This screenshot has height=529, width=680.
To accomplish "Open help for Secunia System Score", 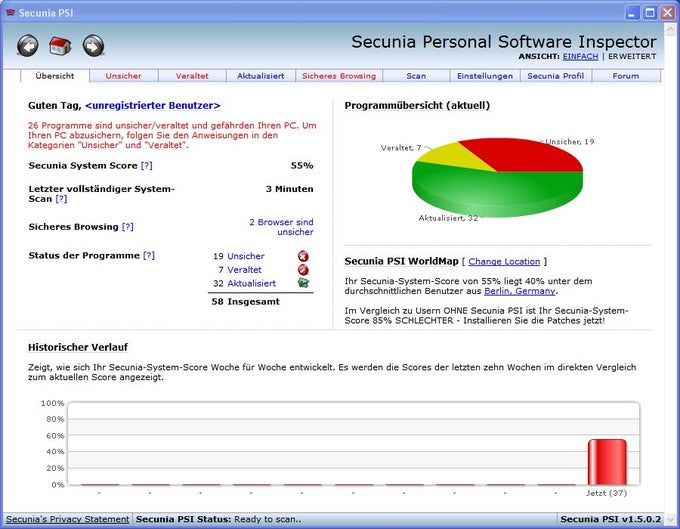I will point(147,166).
